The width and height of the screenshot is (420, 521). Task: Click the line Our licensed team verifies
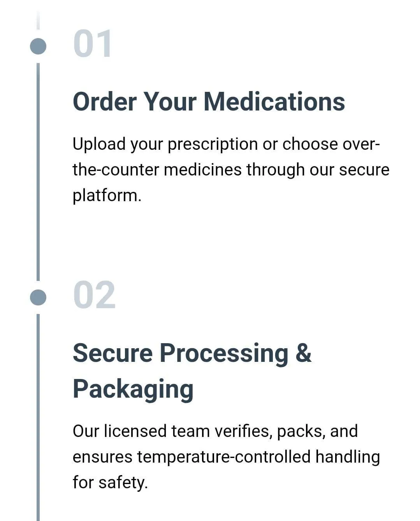pyautogui.click(x=215, y=432)
